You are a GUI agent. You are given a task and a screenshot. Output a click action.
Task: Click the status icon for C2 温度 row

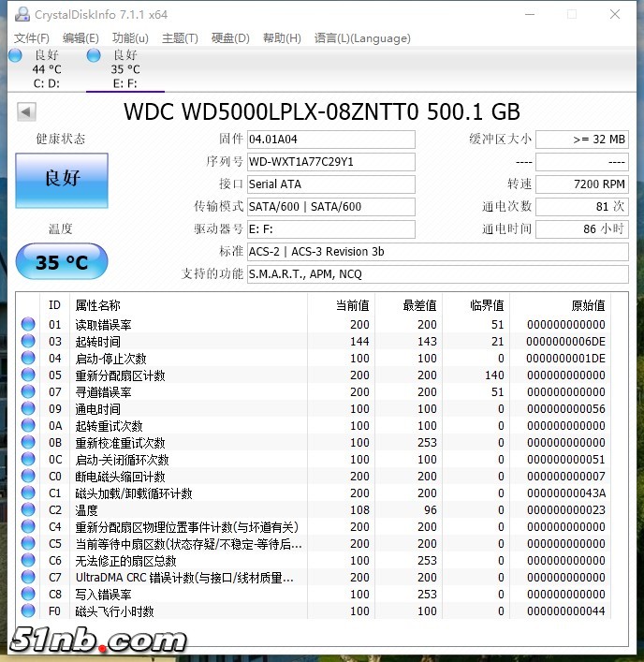coord(28,510)
